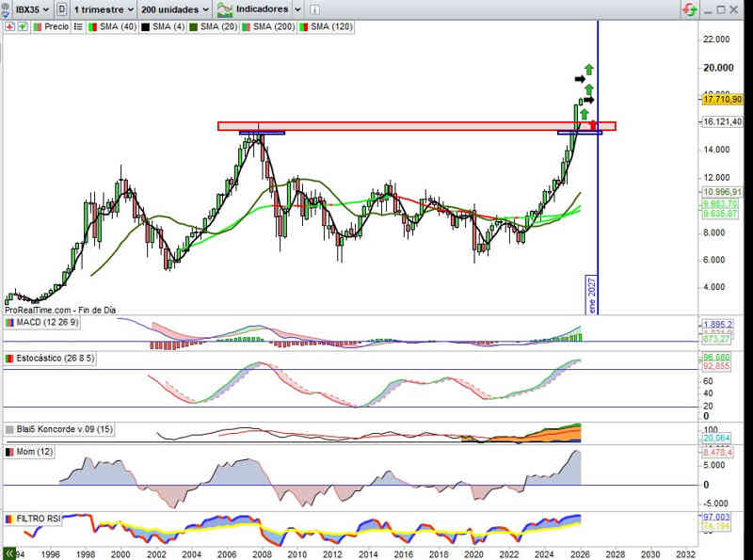Click the ene 2027 vertical line marker
The image size is (753, 560).
(592, 294)
